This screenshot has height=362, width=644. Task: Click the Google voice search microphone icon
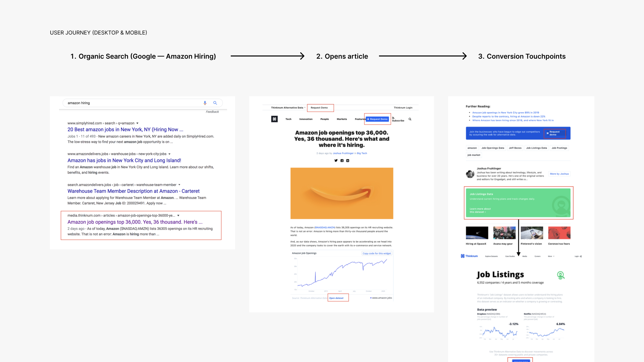tap(205, 103)
